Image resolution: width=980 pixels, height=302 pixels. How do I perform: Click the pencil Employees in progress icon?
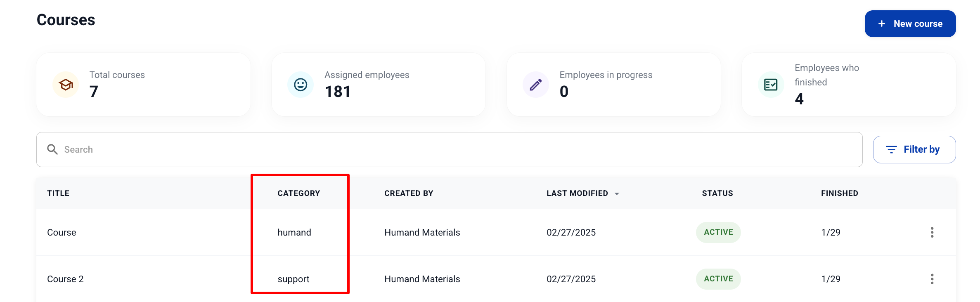[535, 85]
